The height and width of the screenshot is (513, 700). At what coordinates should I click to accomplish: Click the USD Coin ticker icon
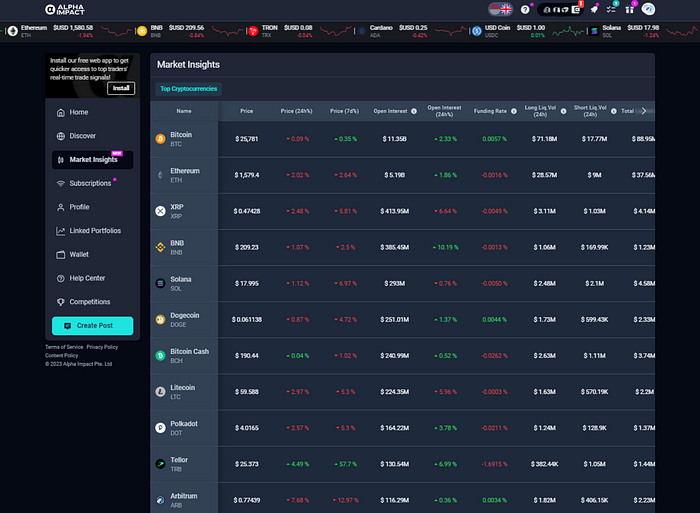pos(477,31)
